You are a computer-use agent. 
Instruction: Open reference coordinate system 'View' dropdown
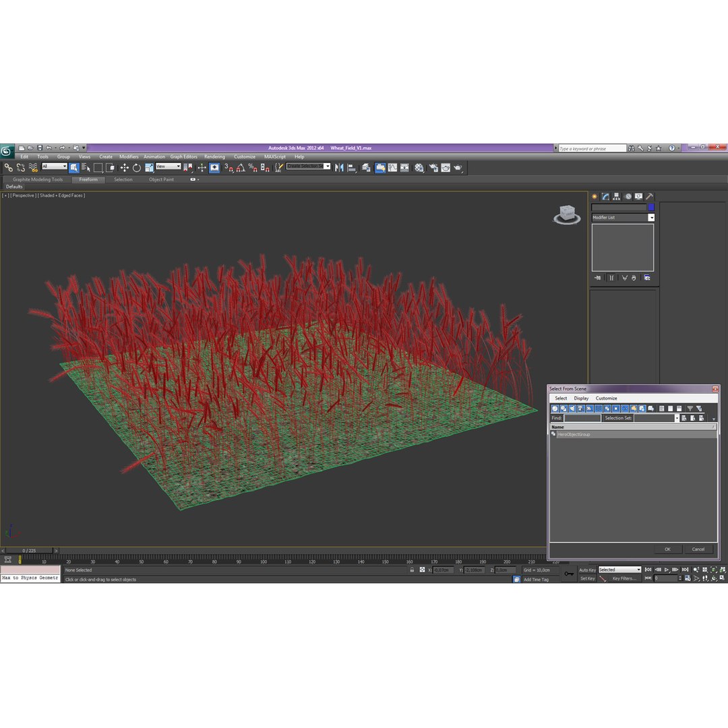(169, 166)
